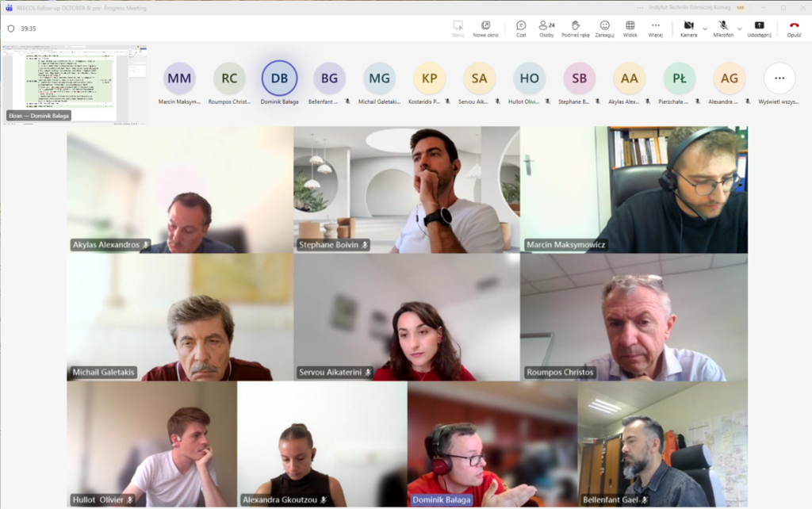Toggle the Kamera on or off
The image size is (812, 509).
(x=688, y=29)
